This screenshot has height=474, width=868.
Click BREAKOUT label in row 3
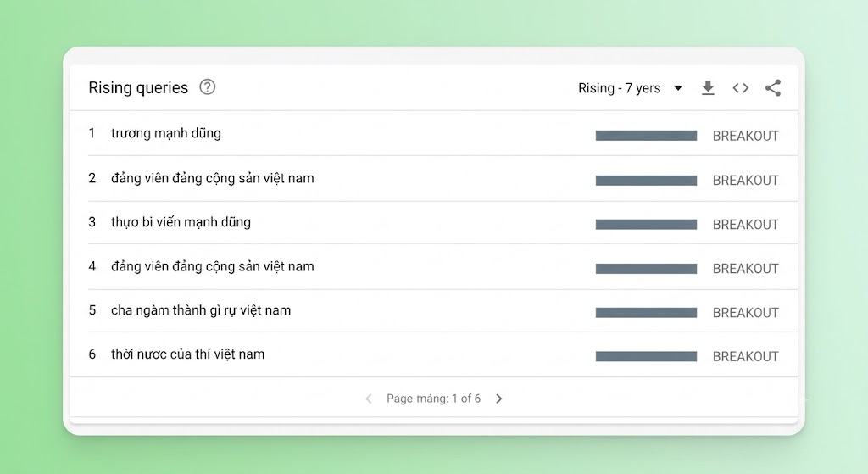coord(745,224)
